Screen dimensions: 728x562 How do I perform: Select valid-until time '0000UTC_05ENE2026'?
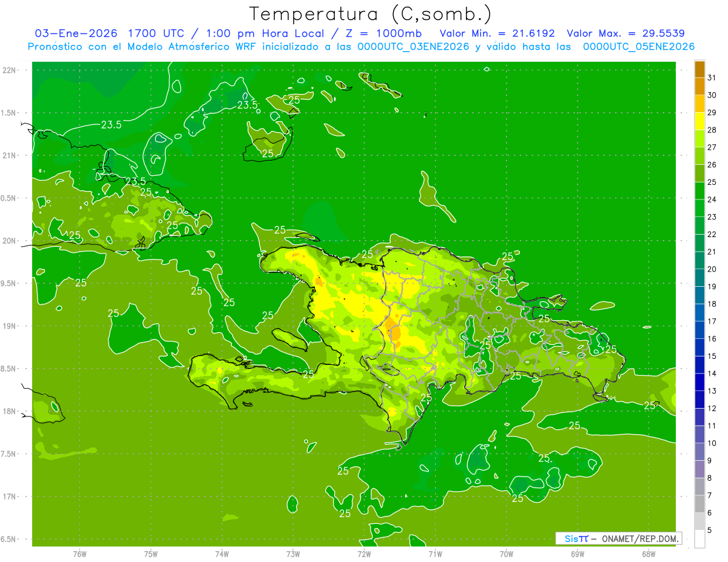point(639,47)
